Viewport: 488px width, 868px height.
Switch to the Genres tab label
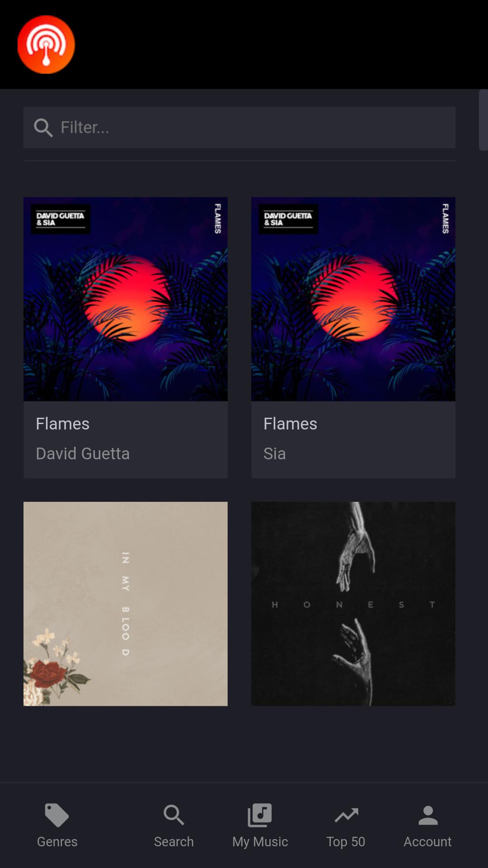coord(57,842)
